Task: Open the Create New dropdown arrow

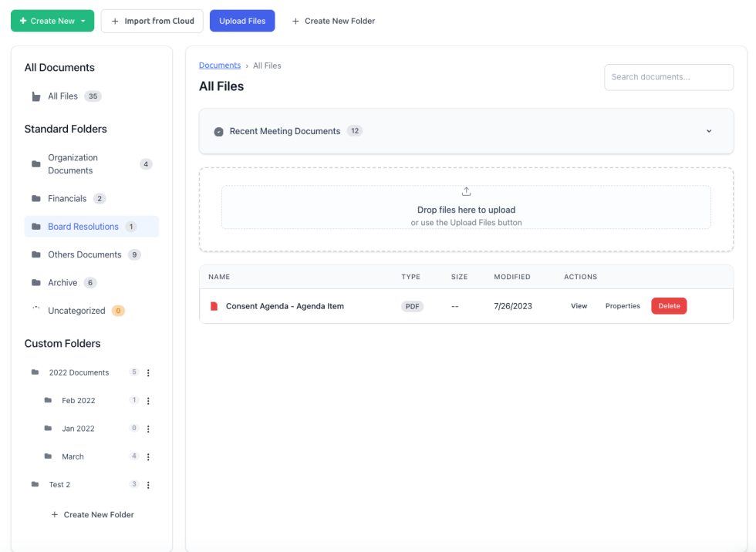Action: pyautogui.click(x=83, y=21)
